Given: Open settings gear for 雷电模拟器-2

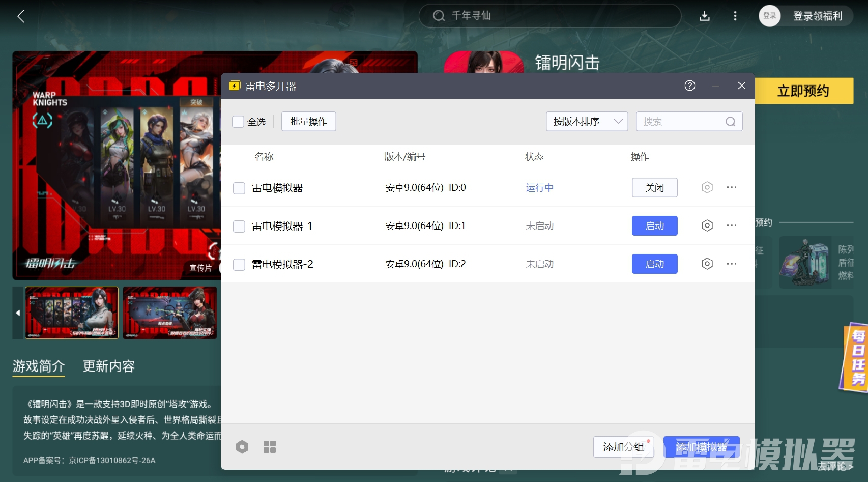Looking at the screenshot, I should (707, 264).
